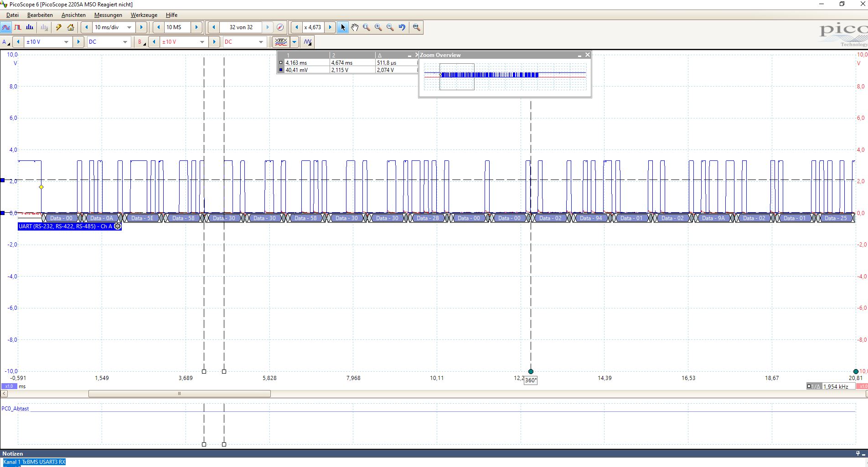868x467 pixels.
Task: Select Spectrum mode icon
Action: point(30,27)
